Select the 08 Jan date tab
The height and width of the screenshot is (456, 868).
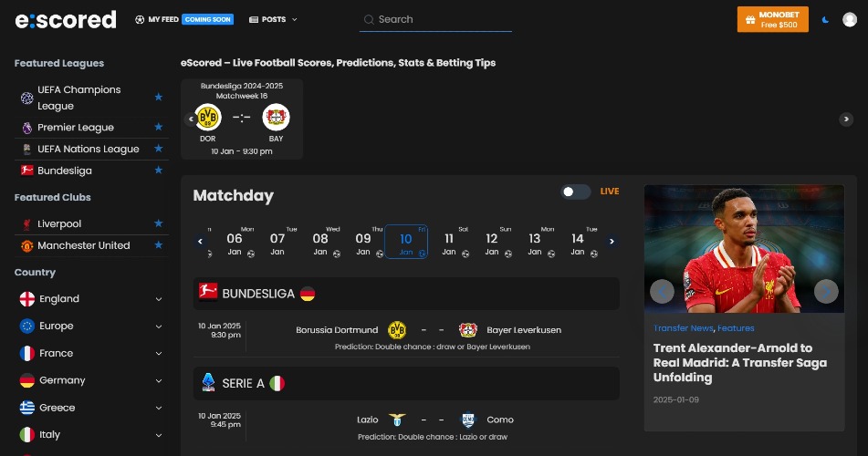tap(320, 242)
